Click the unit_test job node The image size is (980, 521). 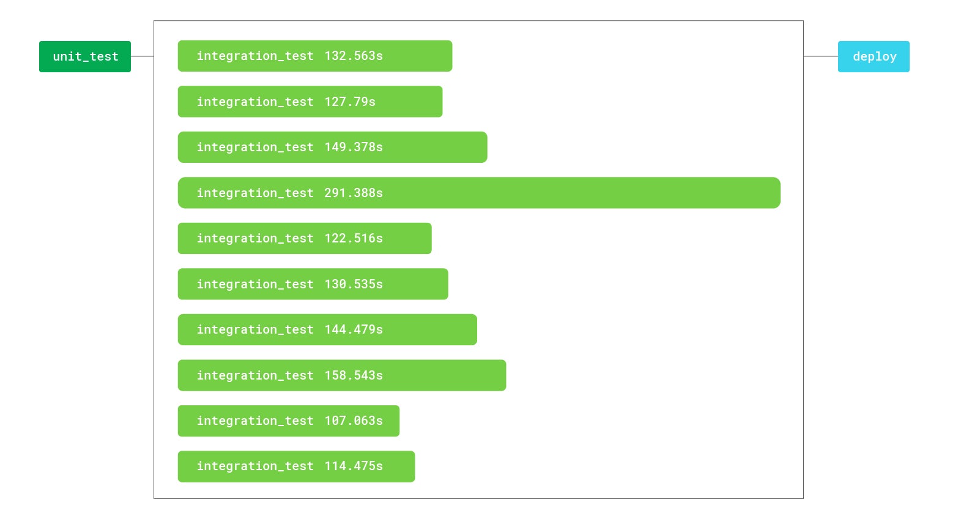coord(85,56)
